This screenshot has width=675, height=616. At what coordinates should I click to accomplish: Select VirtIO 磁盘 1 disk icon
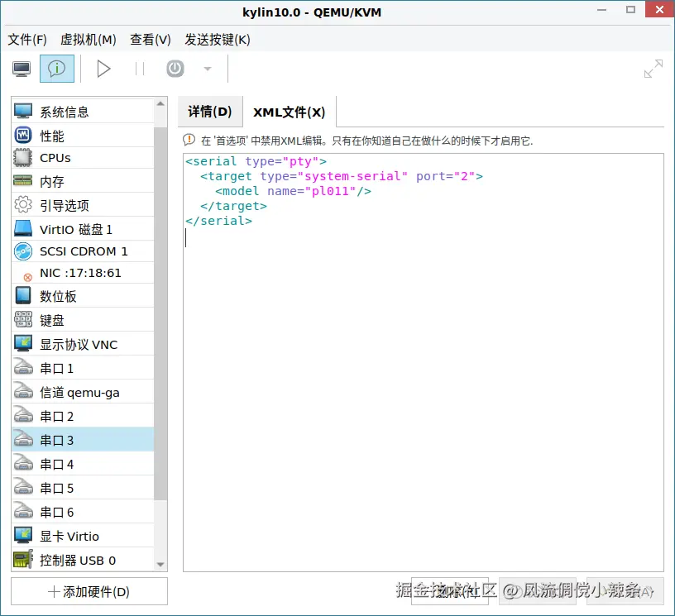coord(23,228)
